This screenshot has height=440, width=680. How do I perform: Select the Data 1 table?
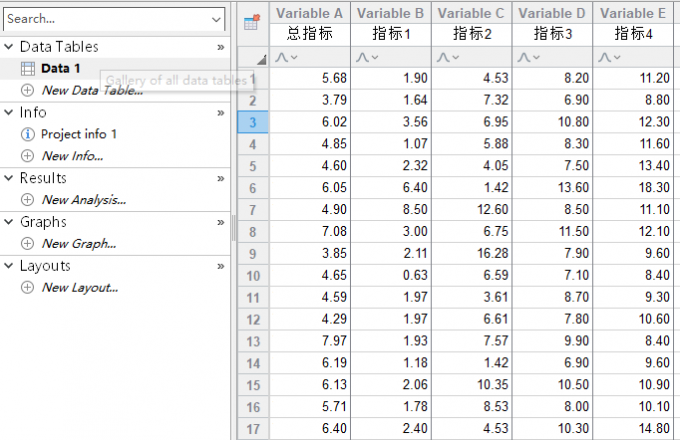click(x=60, y=68)
